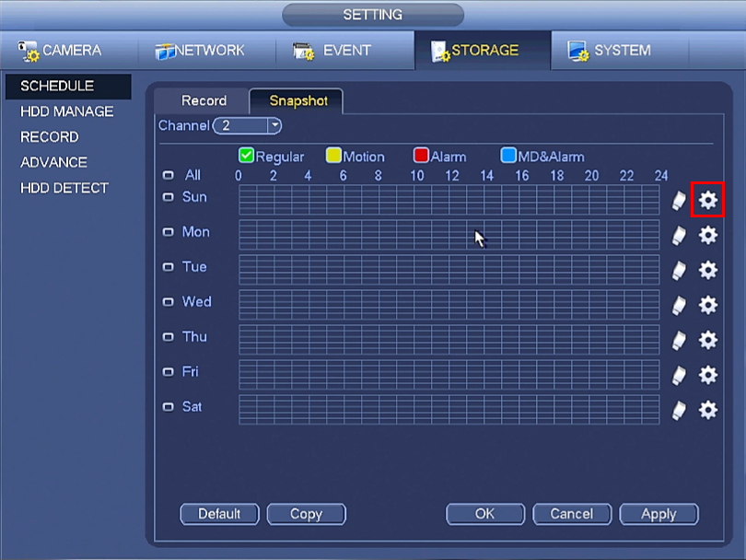Open the gear settings for Thu
746x560 pixels.
click(708, 340)
